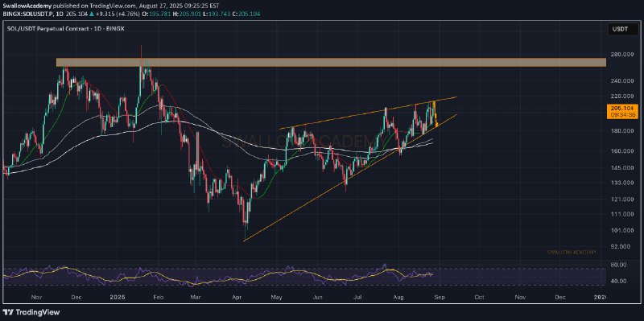The height and width of the screenshot is (321, 644).
Task: Click the Feb label on the time axis
Action: tap(159, 296)
